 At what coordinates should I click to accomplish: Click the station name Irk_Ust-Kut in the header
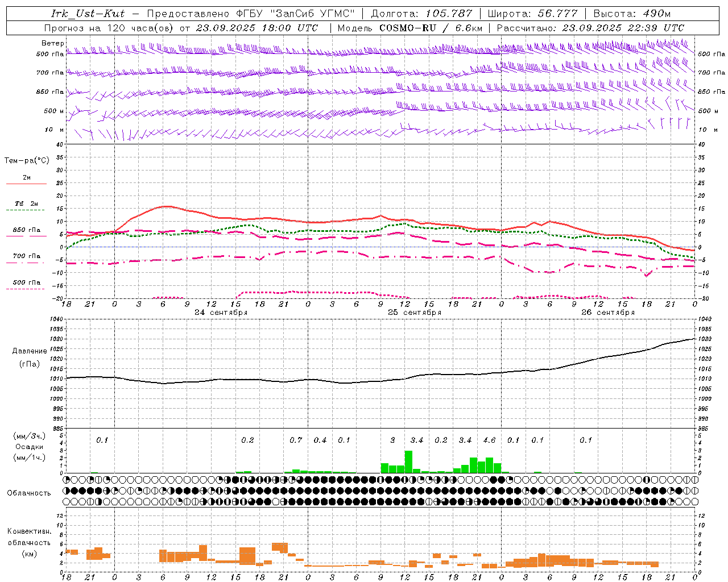(x=88, y=14)
